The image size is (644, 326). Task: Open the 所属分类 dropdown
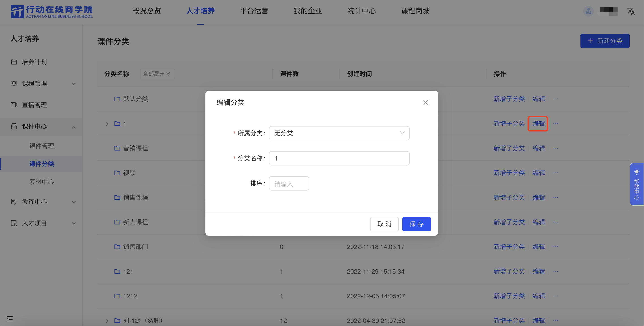click(x=339, y=133)
